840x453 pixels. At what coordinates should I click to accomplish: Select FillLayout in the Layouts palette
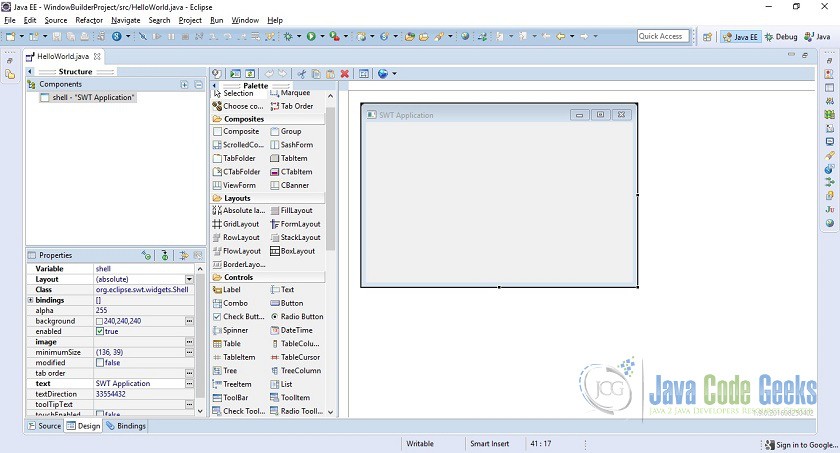click(291, 210)
